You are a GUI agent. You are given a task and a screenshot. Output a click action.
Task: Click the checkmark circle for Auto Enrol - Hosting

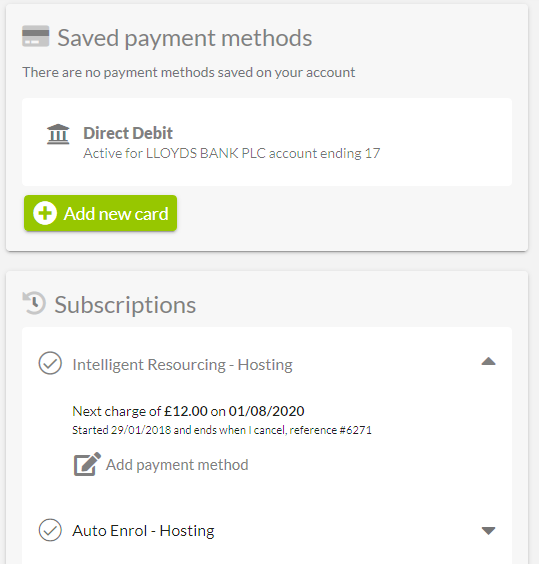[x=50, y=530]
